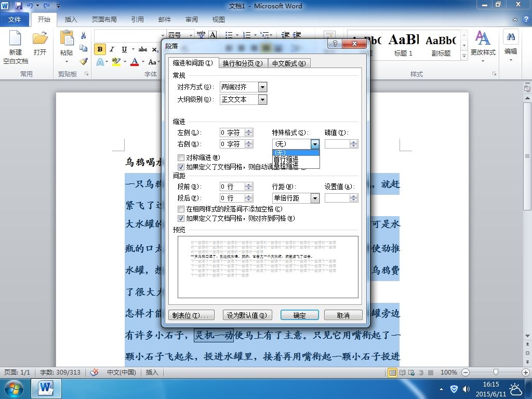Click the 确定 (OK) button

300,315
